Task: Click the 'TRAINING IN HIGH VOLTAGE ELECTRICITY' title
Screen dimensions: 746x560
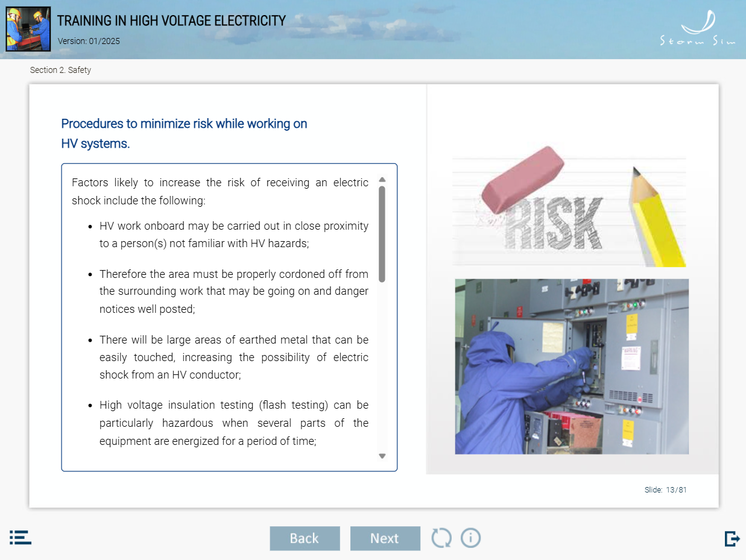Action: [x=171, y=20]
